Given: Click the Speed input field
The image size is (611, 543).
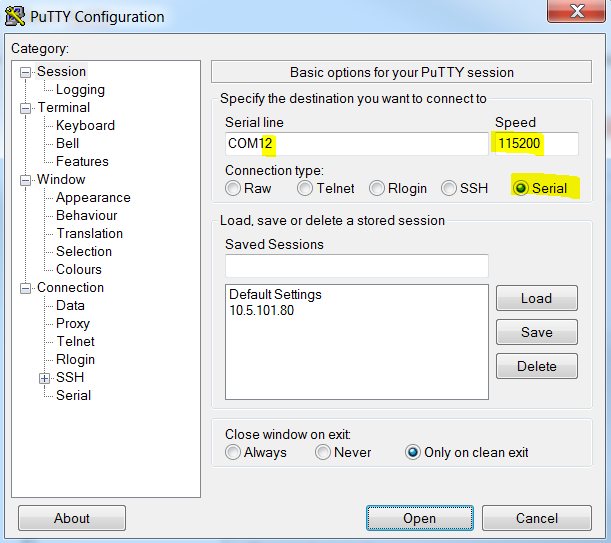Looking at the screenshot, I should (536, 144).
